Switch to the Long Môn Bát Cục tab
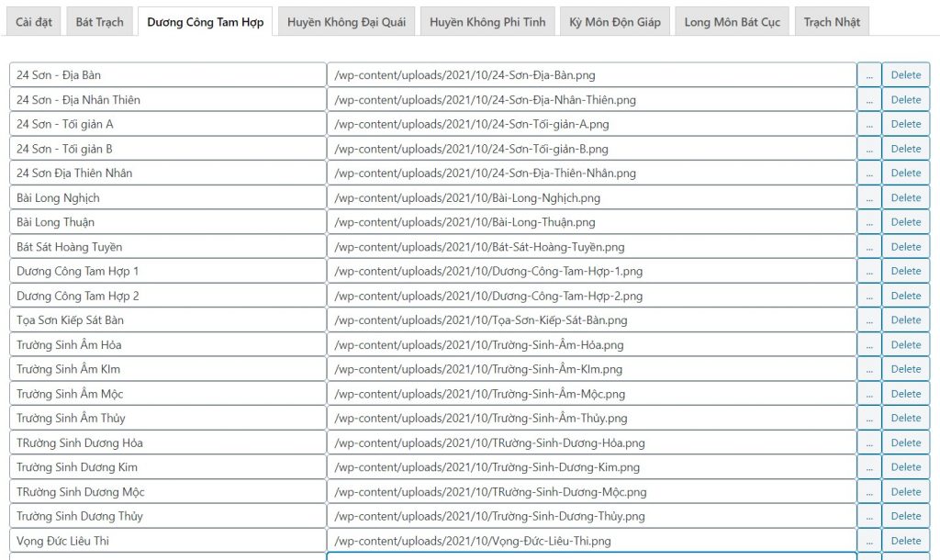Image resolution: width=940 pixels, height=560 pixels. pos(732,22)
